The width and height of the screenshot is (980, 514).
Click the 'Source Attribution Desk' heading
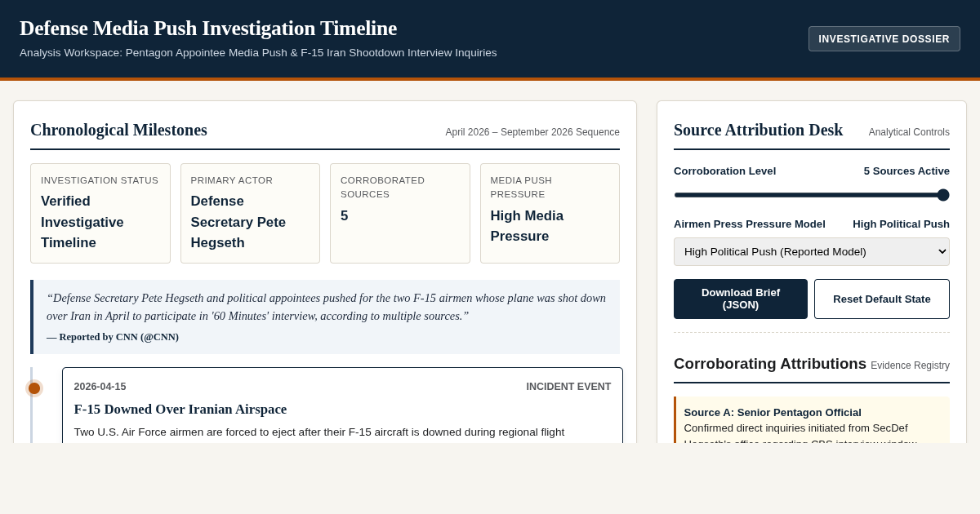click(758, 130)
